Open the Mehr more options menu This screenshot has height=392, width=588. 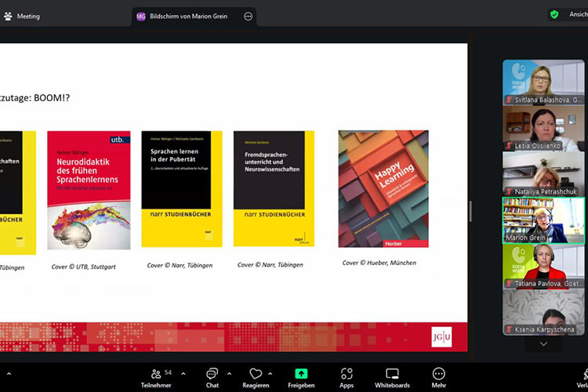click(x=438, y=376)
